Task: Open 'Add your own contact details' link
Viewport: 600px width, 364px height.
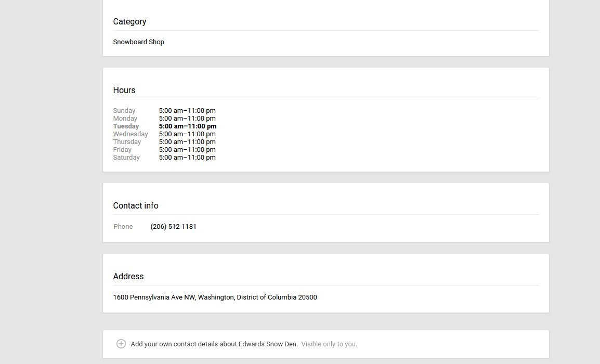Action: pos(214,344)
